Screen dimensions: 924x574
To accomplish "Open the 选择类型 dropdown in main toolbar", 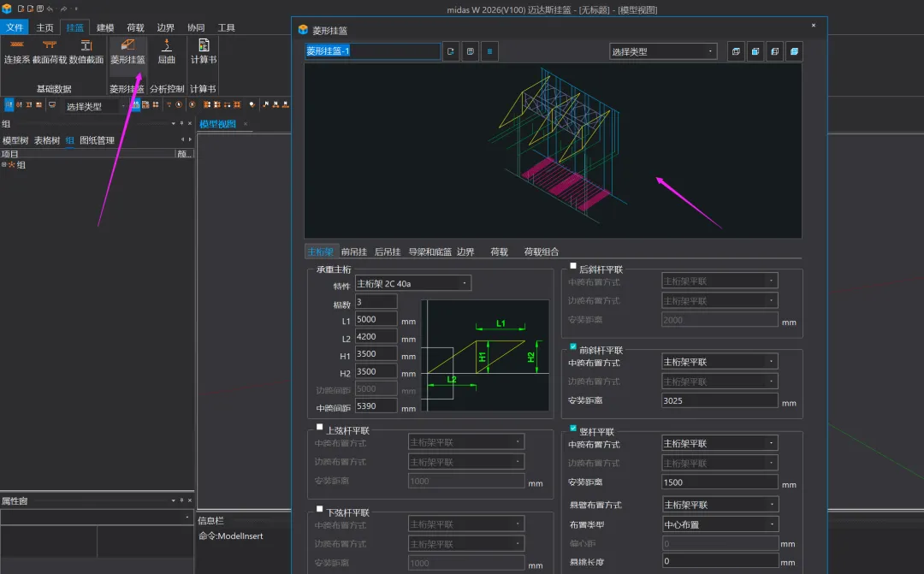I will tap(94, 106).
